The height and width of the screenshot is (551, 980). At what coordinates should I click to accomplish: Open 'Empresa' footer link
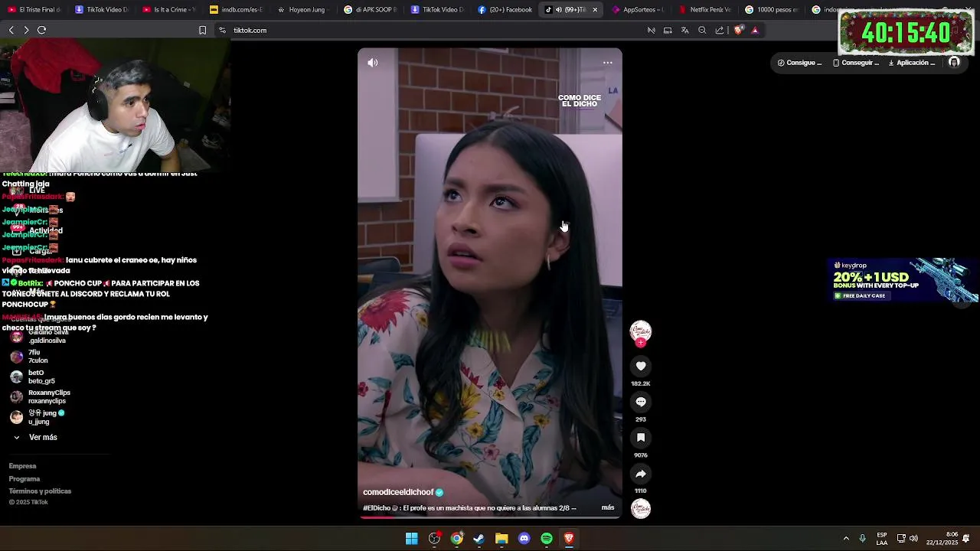pyautogui.click(x=22, y=466)
